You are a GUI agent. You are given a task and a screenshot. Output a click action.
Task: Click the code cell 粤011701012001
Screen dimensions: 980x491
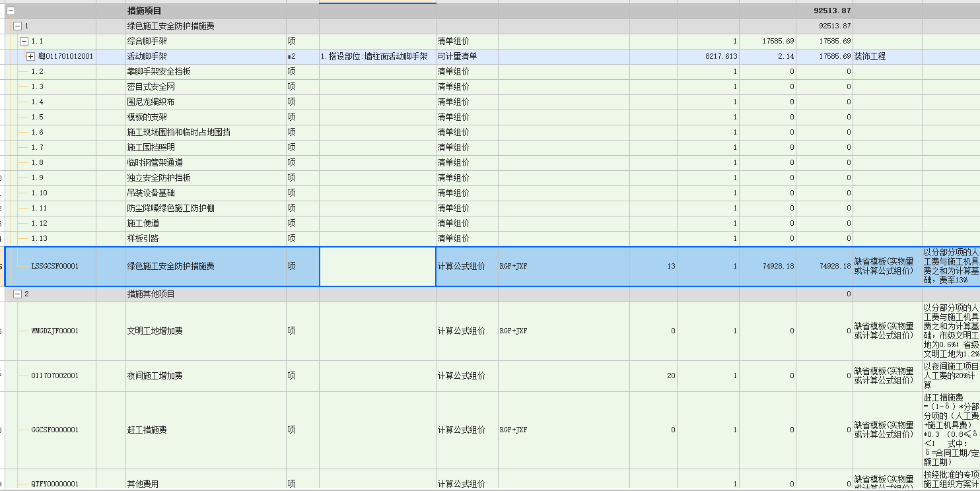(x=65, y=57)
